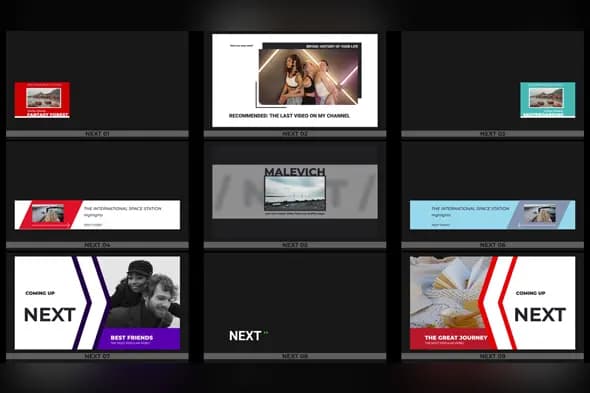Click the NEXT 09 label bar

(493, 356)
